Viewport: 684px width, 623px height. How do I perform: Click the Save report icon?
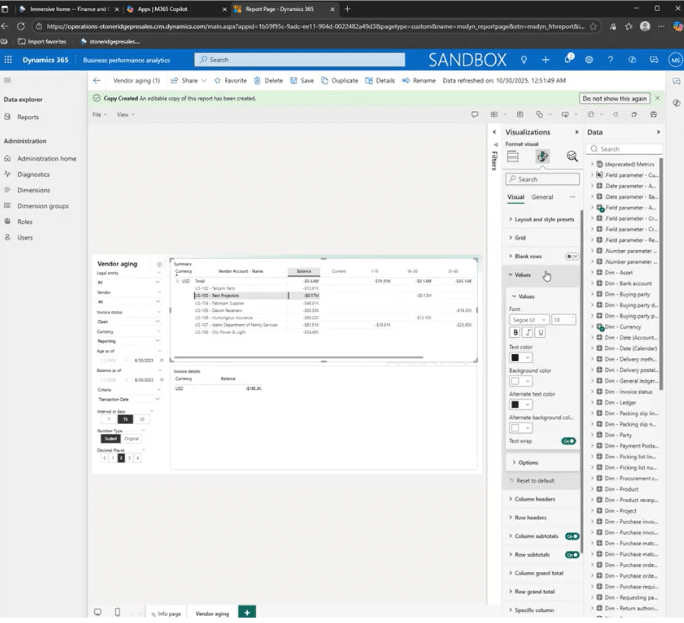click(302, 80)
